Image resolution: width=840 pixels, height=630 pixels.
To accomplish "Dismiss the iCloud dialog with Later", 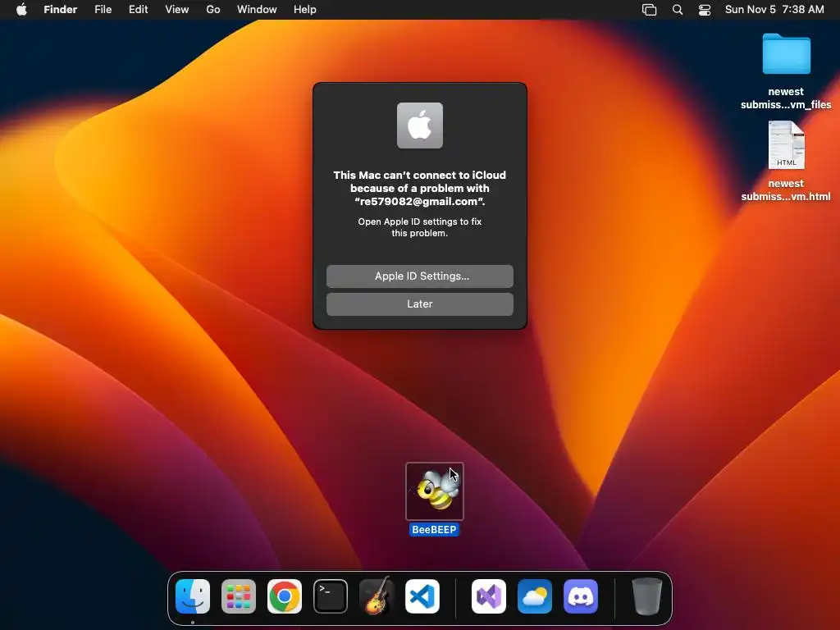I will [420, 304].
